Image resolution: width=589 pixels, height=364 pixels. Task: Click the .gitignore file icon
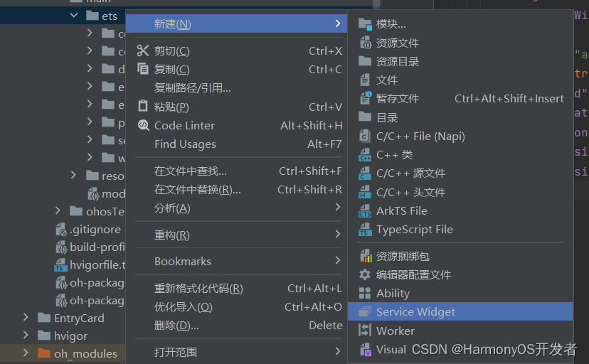click(61, 230)
